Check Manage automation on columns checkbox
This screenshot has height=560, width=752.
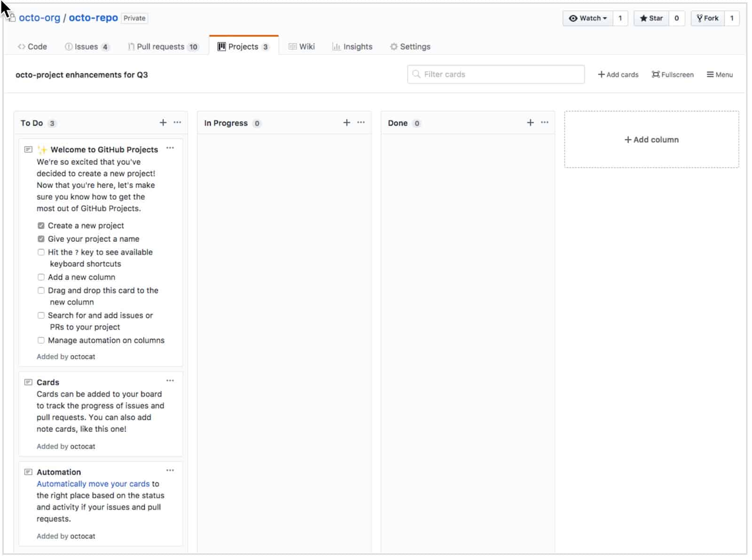click(x=41, y=340)
